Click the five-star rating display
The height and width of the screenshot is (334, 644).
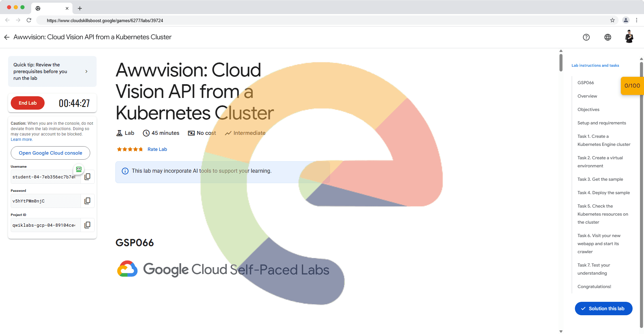tap(130, 149)
